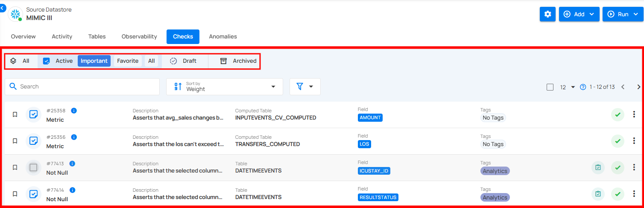
Task: Bookmark check #77413
Action: (15, 167)
